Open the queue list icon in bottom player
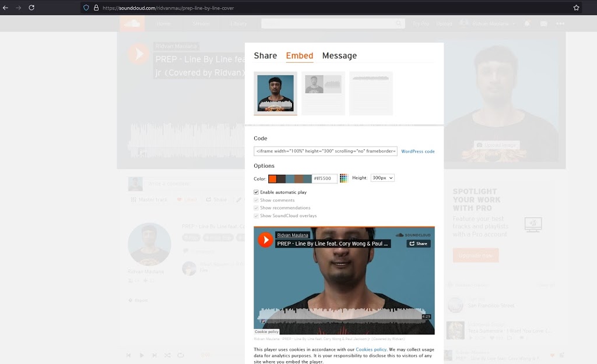This screenshot has height=364, width=597. tap(561, 355)
